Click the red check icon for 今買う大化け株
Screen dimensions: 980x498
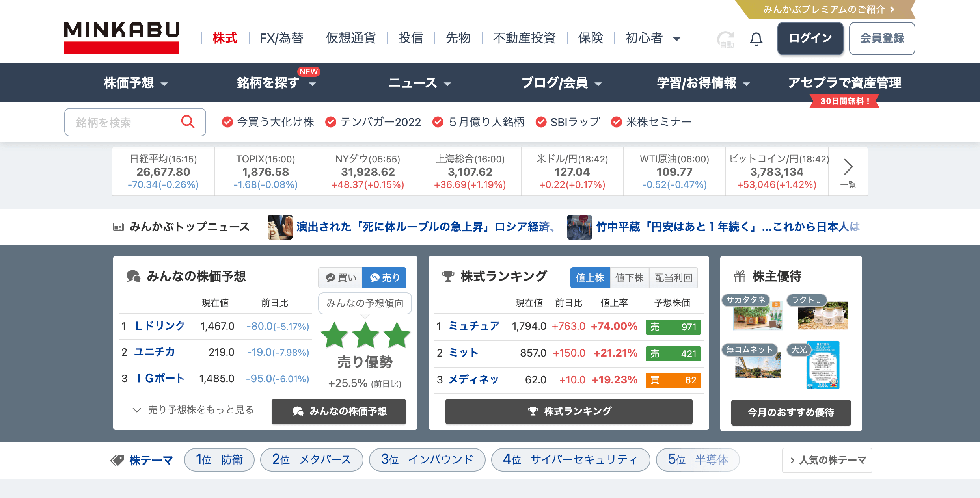tap(227, 122)
